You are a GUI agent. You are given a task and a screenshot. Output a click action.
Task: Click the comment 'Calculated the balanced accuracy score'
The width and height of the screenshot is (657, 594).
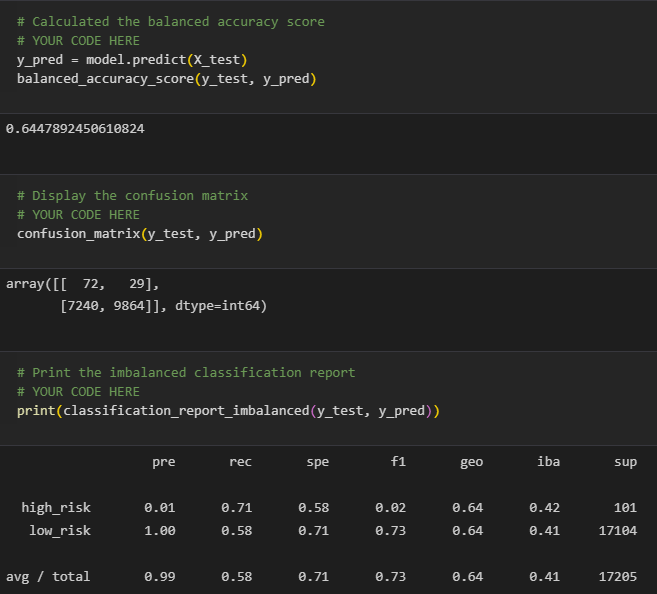coord(171,22)
